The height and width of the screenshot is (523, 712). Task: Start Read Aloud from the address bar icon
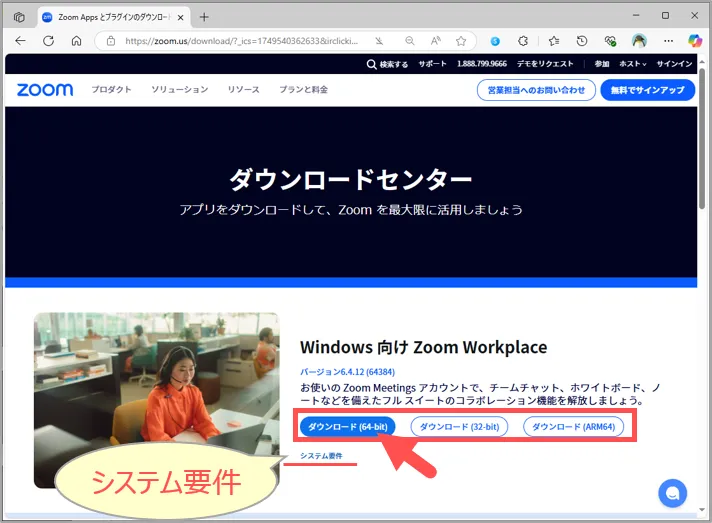[435, 41]
